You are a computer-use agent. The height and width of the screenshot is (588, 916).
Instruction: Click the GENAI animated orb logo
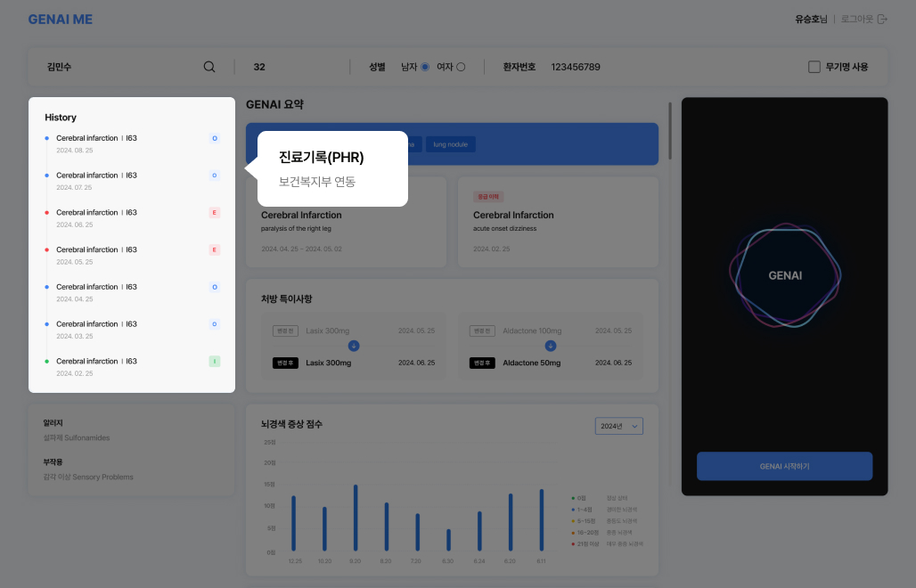pyautogui.click(x=784, y=275)
